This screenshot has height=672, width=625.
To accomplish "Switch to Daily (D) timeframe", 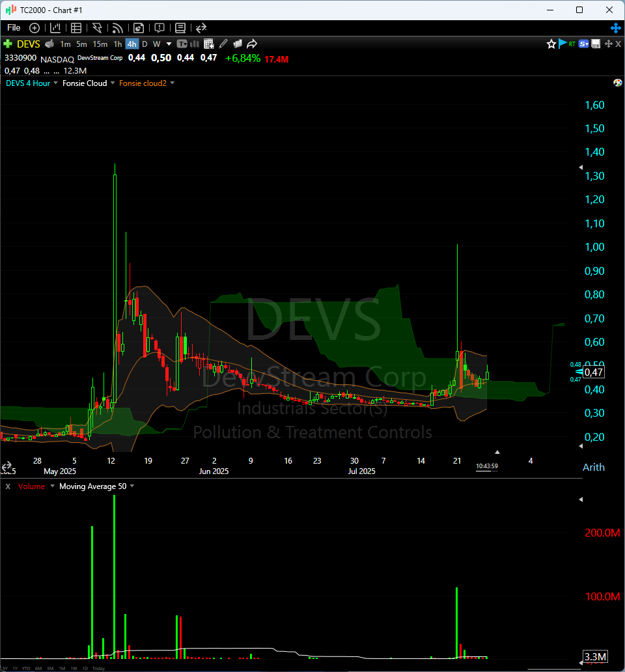I will point(145,44).
